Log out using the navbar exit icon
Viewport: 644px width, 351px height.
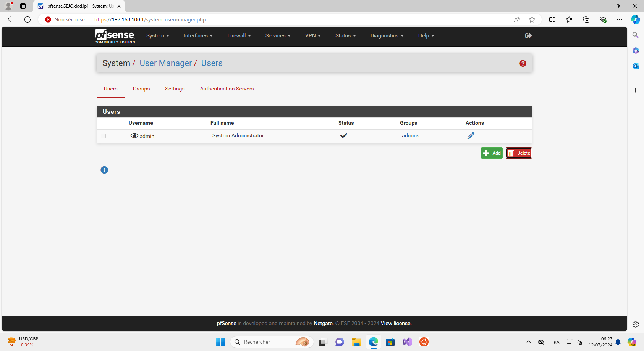tap(529, 35)
